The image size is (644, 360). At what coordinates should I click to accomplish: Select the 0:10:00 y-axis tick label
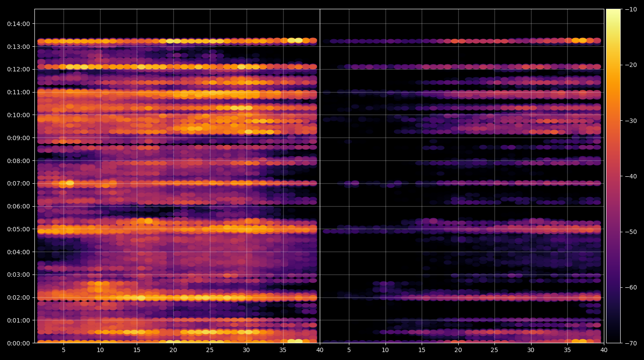pyautogui.click(x=19, y=115)
